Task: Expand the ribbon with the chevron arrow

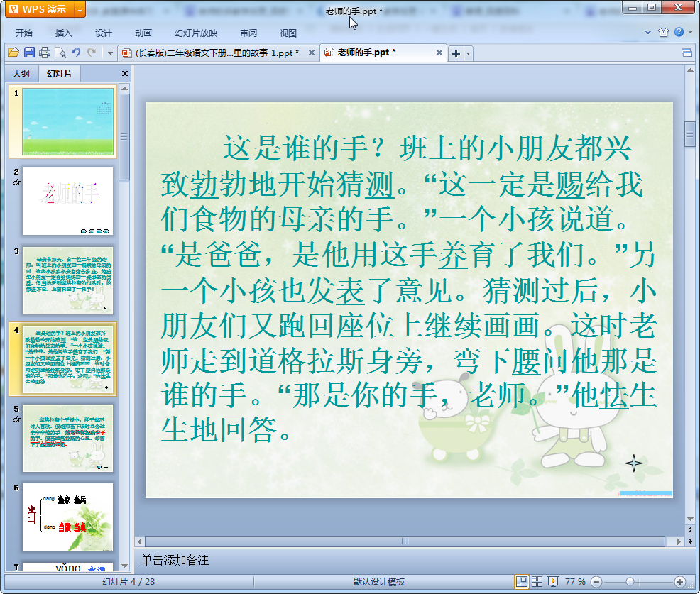Action: [x=648, y=32]
